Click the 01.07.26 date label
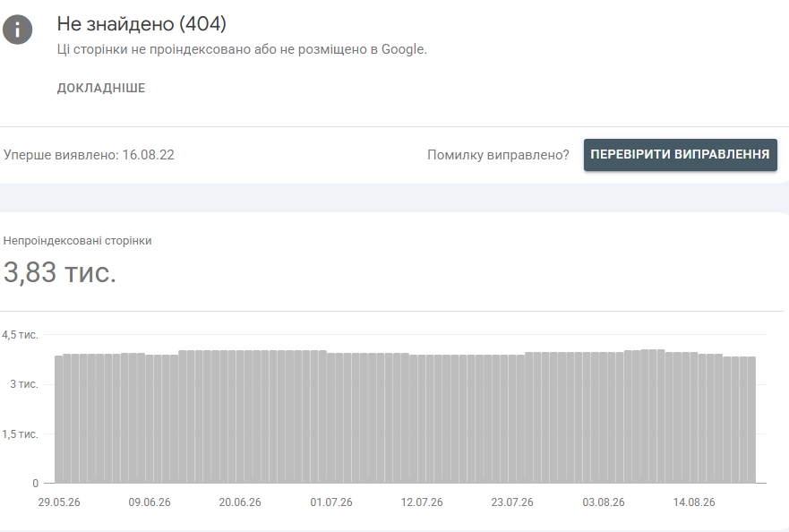 [331, 502]
